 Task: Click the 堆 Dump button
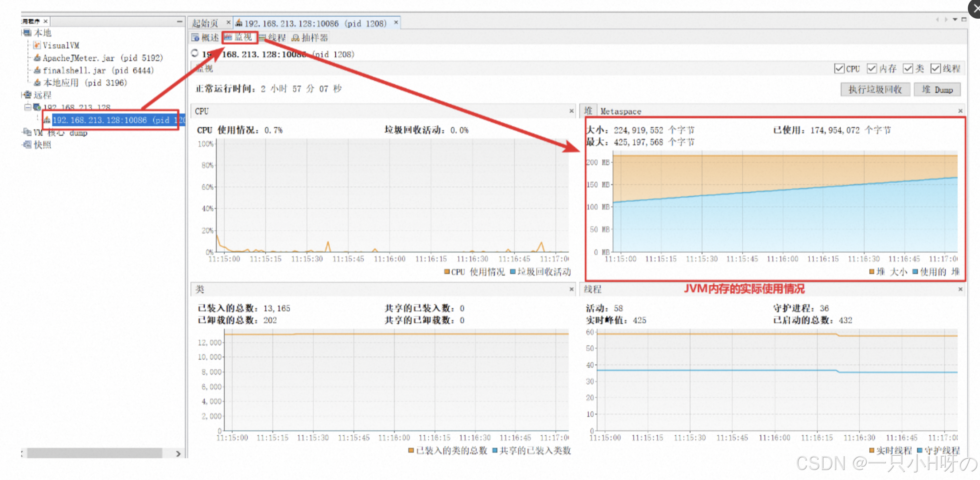(937, 89)
